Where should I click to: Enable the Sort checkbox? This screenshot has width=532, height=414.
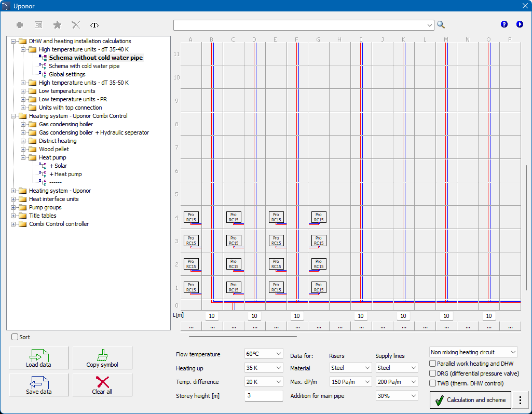point(15,337)
